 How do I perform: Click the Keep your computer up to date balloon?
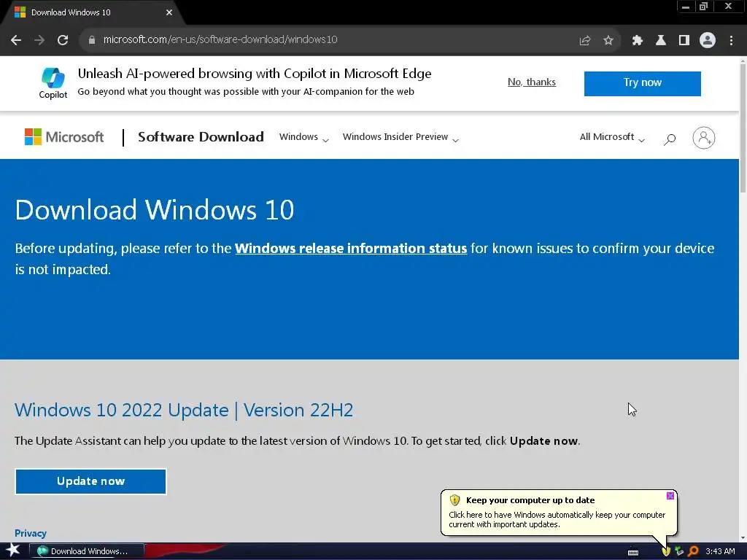coord(558,513)
